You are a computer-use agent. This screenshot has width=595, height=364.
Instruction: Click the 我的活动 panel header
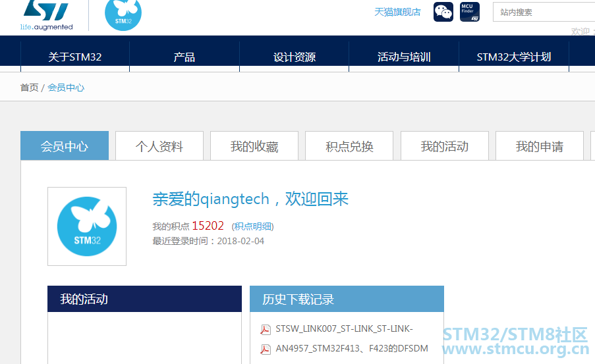(144, 299)
